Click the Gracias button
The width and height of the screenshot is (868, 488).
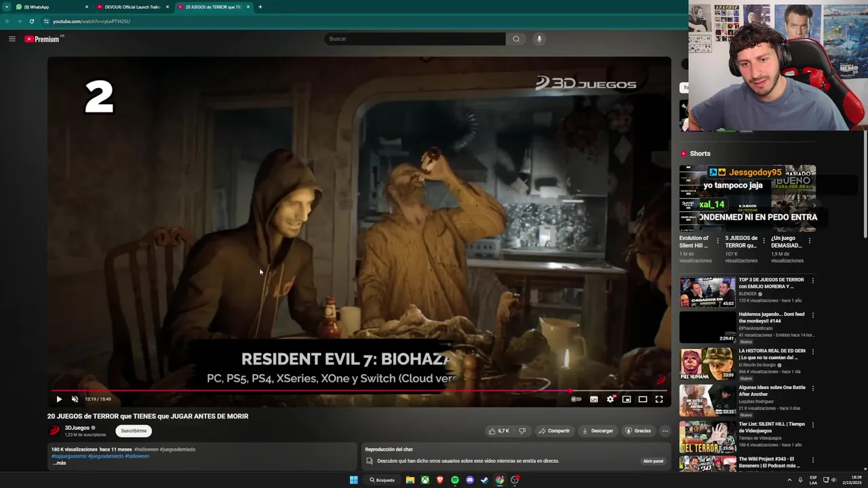tap(638, 430)
